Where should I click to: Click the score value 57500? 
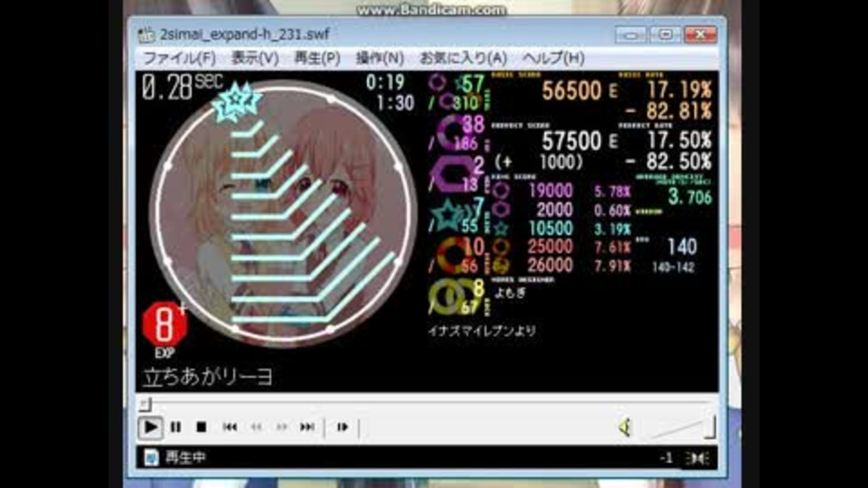(x=571, y=141)
